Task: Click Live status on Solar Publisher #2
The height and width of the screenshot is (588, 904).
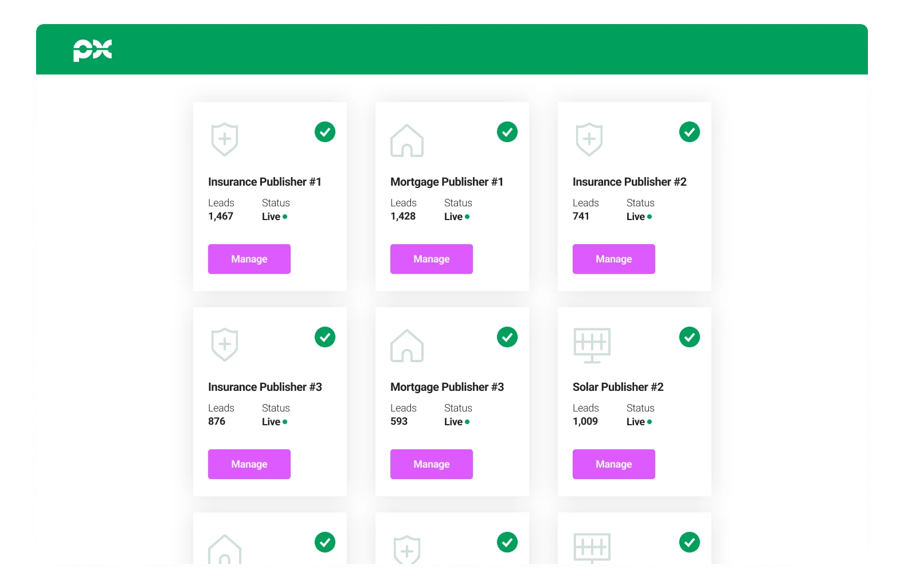Action: [639, 422]
